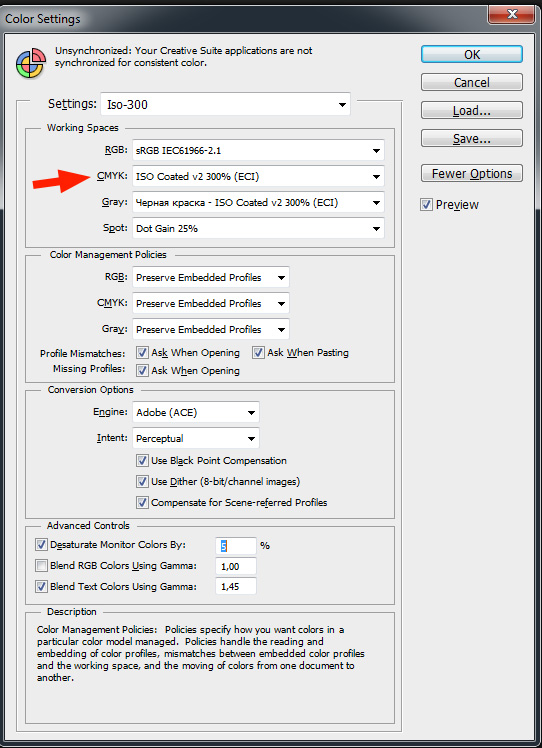Open RGB policy Preserve Embedded Profiles dropdown

pos(211,278)
